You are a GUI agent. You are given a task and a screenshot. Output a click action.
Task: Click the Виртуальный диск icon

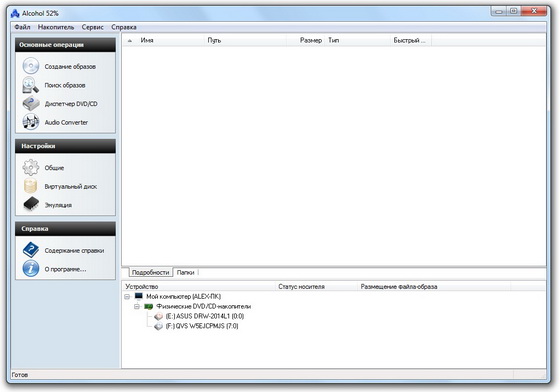31,186
